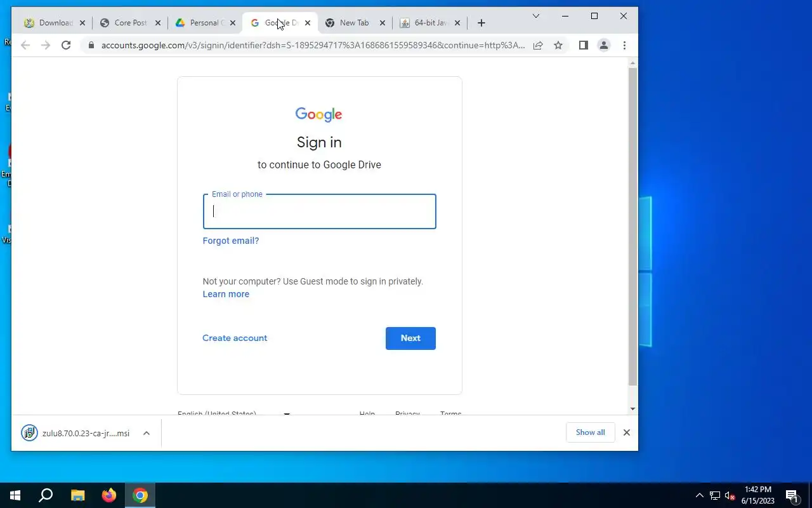The image size is (812, 508).
Task: Open the tab search dropdown arrow
Action: (x=536, y=16)
